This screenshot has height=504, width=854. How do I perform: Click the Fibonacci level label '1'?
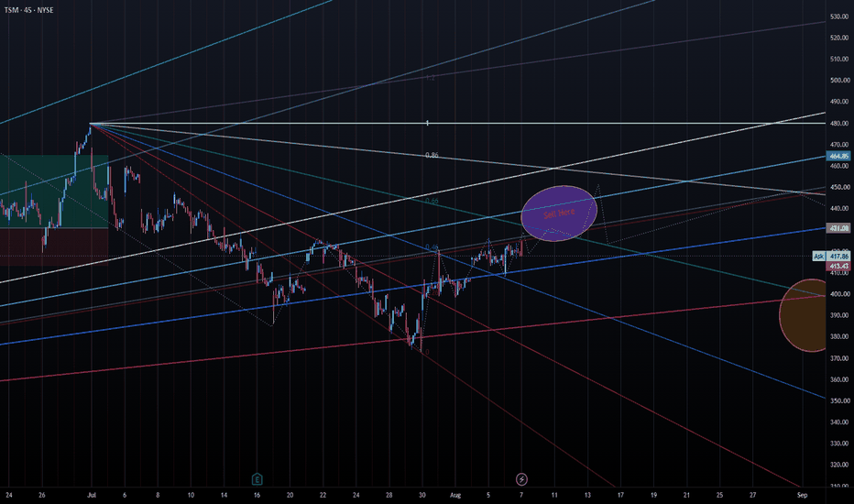point(428,124)
